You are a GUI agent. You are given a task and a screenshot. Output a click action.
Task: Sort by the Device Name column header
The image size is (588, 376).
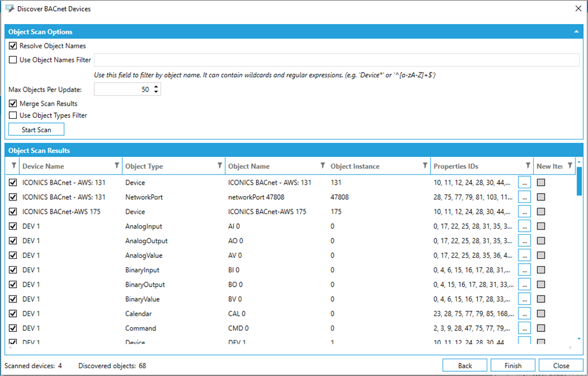43,166
